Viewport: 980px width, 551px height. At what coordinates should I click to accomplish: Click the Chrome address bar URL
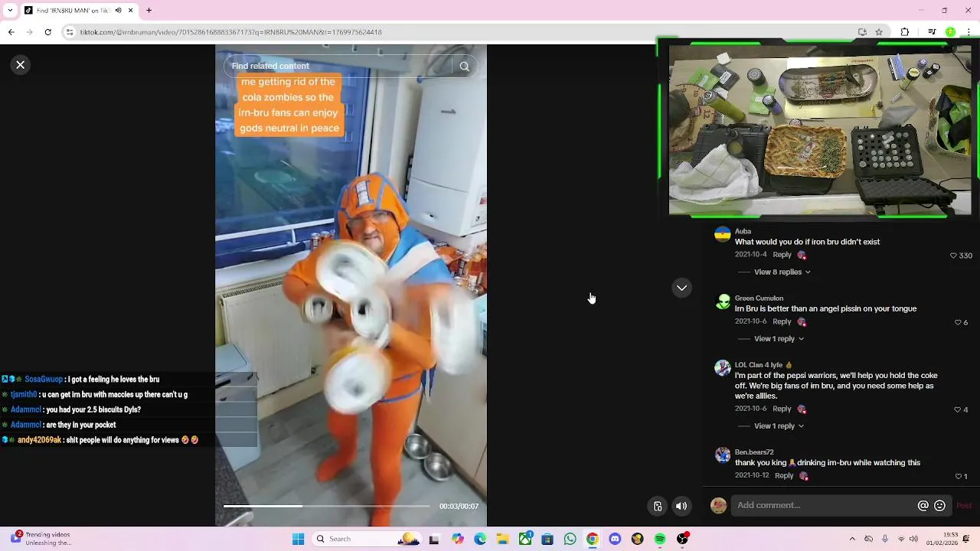click(x=231, y=32)
